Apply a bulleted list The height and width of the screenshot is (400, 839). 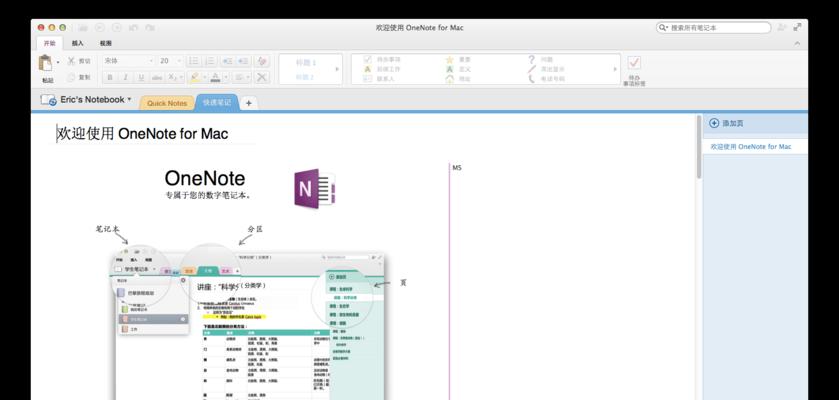coord(194,61)
